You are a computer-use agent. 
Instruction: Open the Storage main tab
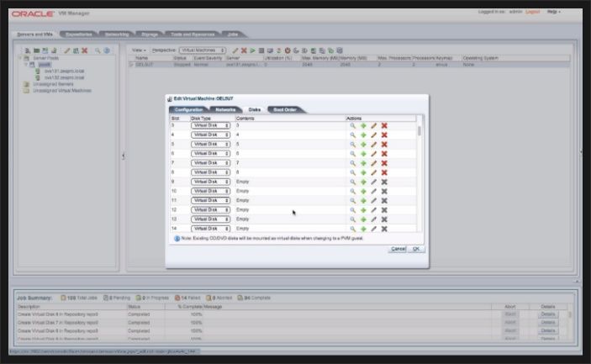150,34
